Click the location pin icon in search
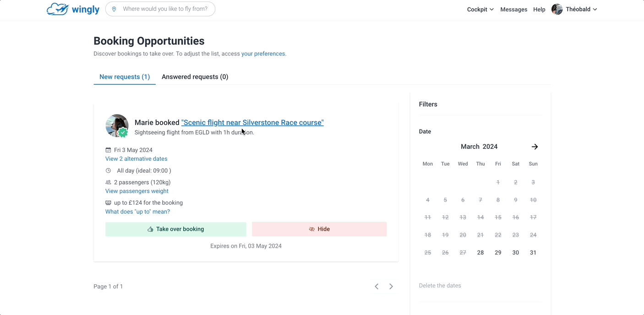Viewport: 644px width, 315px height. pos(114,9)
